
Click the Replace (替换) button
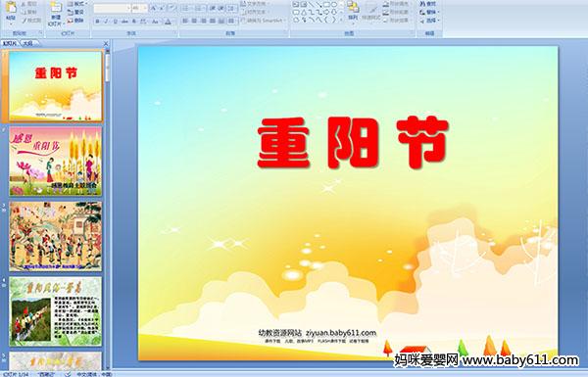click(429, 12)
